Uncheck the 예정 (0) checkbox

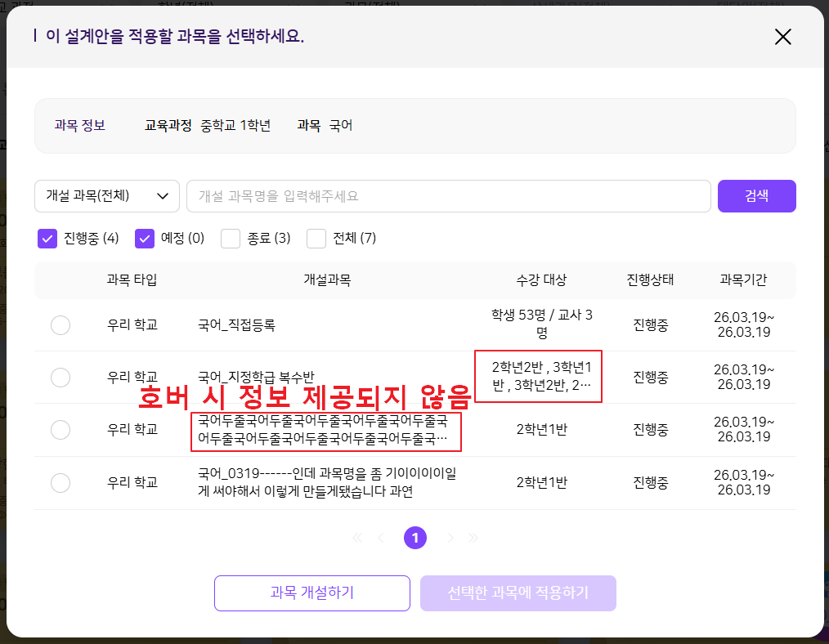coord(145,239)
